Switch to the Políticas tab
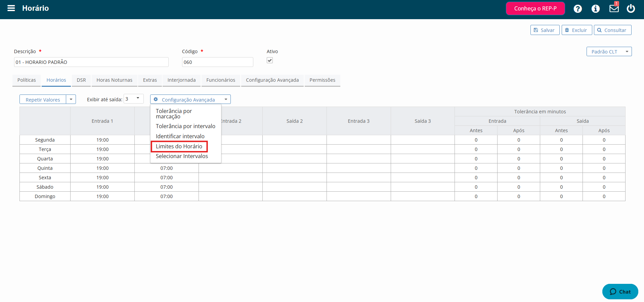Viewport: 644px width, 302px height. click(x=27, y=80)
